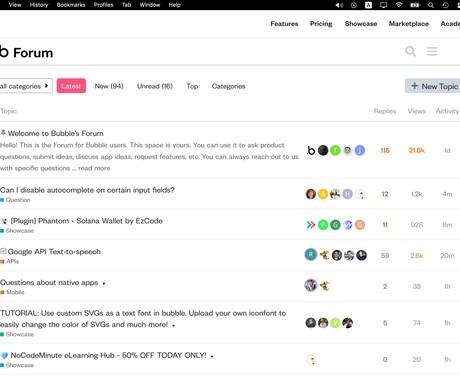Open the Categories tab
Image resolution: width=460 pixels, height=380 pixels.
click(228, 86)
